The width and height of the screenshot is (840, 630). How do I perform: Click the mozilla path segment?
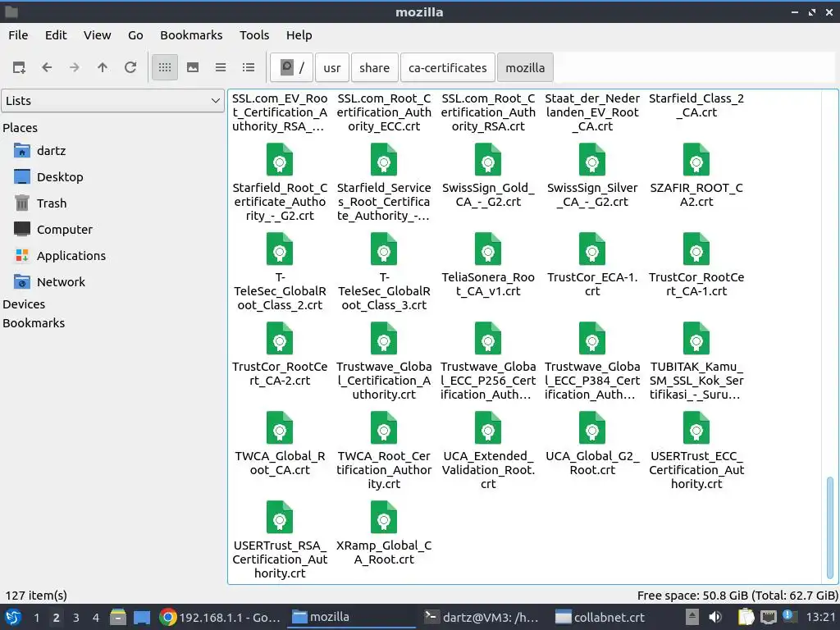point(525,67)
